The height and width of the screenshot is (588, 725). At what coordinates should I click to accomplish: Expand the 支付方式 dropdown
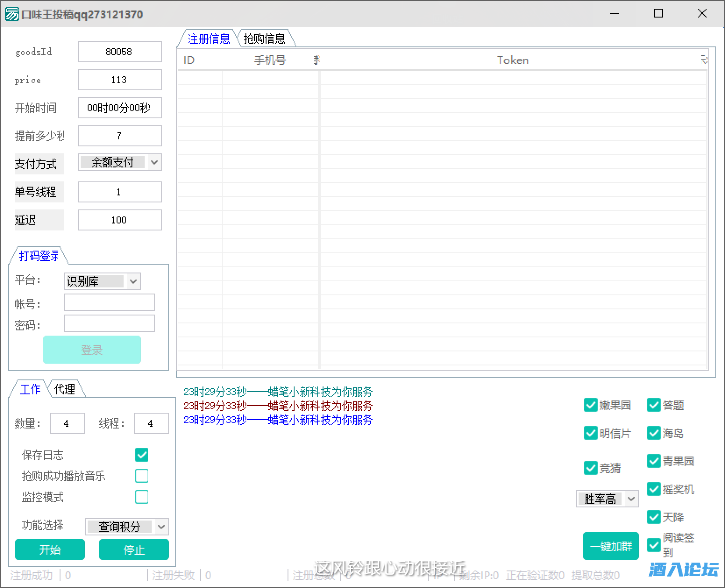[x=154, y=163]
